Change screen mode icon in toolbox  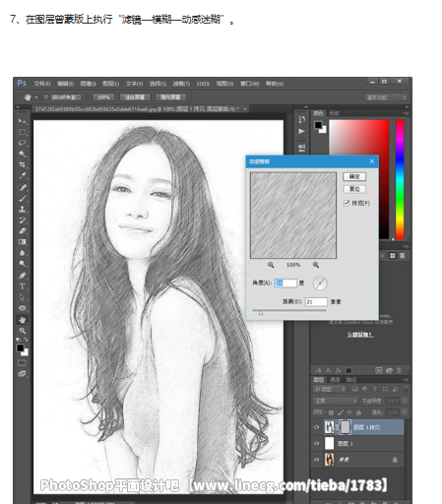click(22, 374)
